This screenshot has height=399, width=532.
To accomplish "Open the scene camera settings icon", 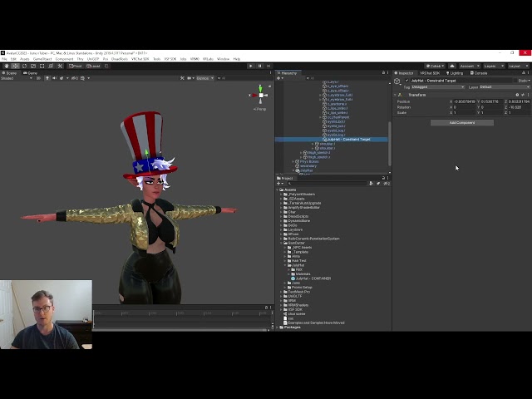I will 190,78.
